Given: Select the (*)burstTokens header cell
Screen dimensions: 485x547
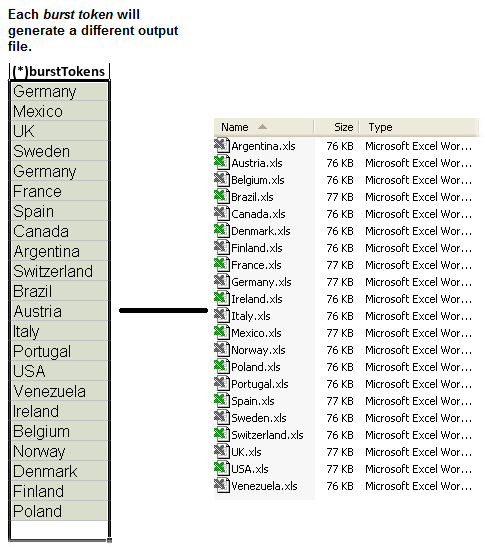Looking at the screenshot, I should pyautogui.click(x=59, y=72).
